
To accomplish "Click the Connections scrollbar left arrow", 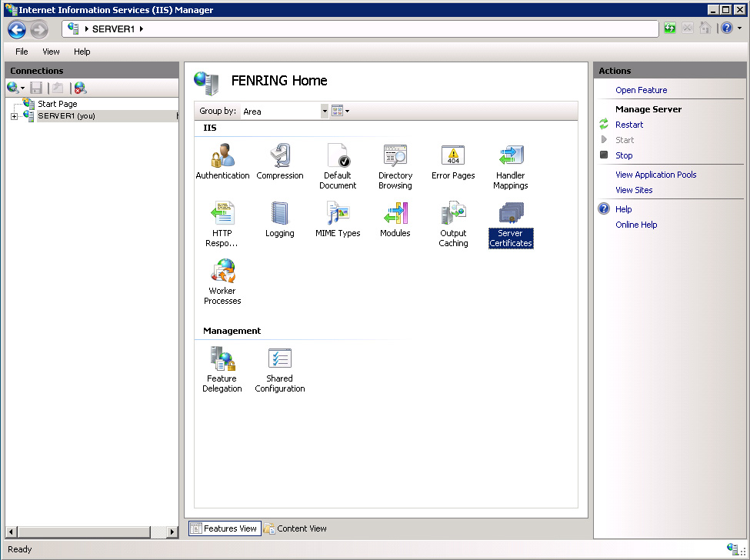I will (12, 532).
